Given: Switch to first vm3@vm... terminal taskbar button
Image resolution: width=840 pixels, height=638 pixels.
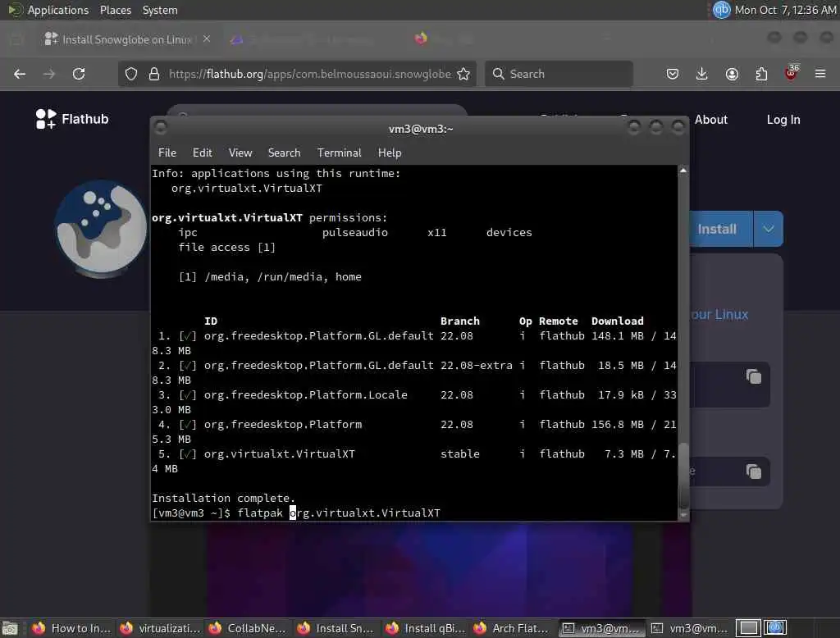Looking at the screenshot, I should point(602,628).
